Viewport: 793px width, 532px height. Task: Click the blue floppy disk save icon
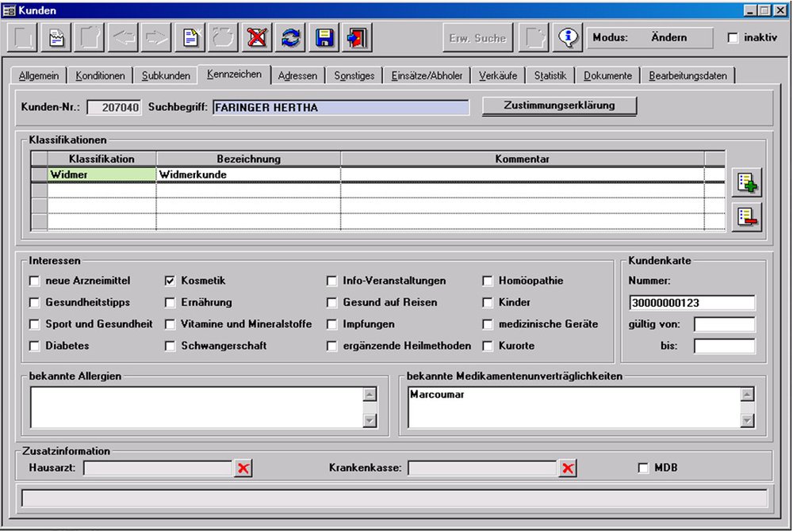[x=324, y=38]
